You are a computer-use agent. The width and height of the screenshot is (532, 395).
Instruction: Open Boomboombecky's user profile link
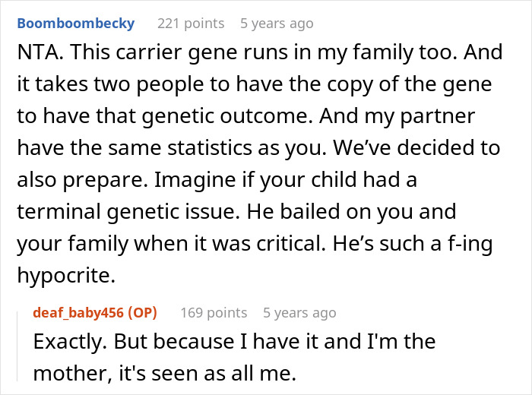point(75,24)
